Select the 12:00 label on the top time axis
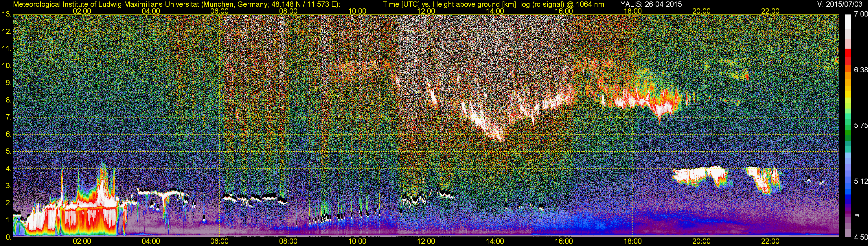The height and width of the screenshot is (246, 868). tap(426, 11)
